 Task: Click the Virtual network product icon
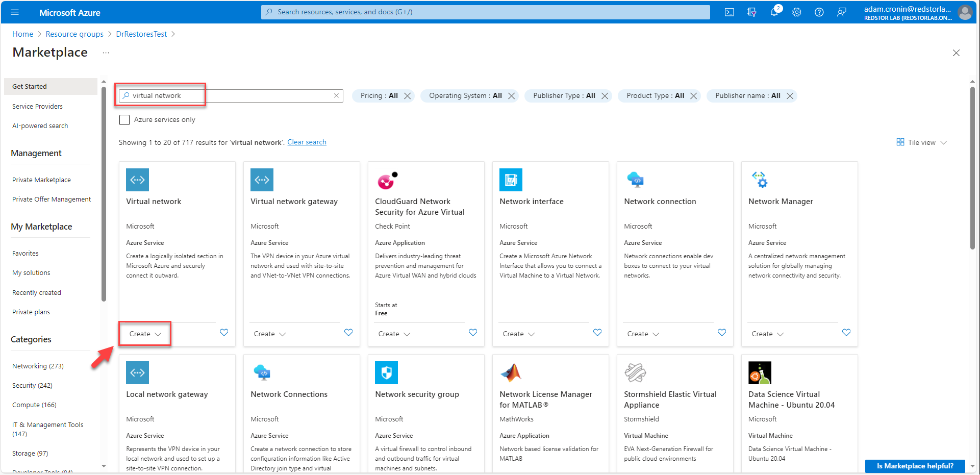pyautogui.click(x=138, y=180)
